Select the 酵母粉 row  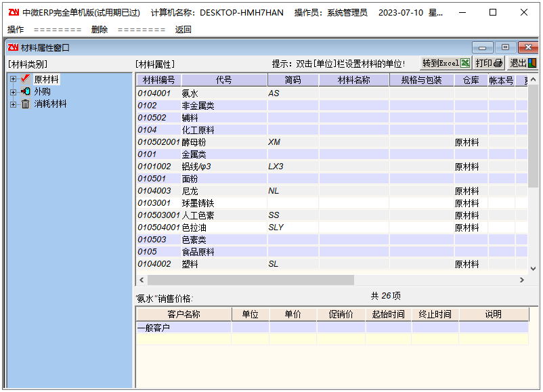pos(332,142)
